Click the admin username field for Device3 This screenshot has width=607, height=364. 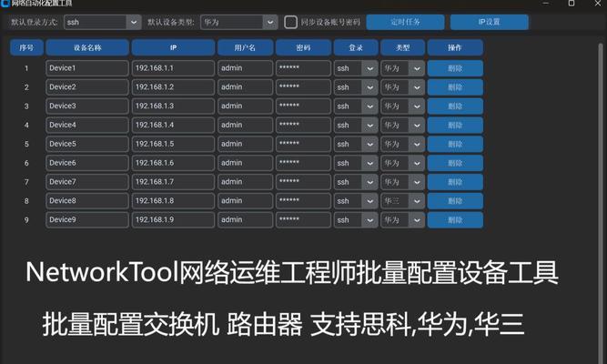245,106
